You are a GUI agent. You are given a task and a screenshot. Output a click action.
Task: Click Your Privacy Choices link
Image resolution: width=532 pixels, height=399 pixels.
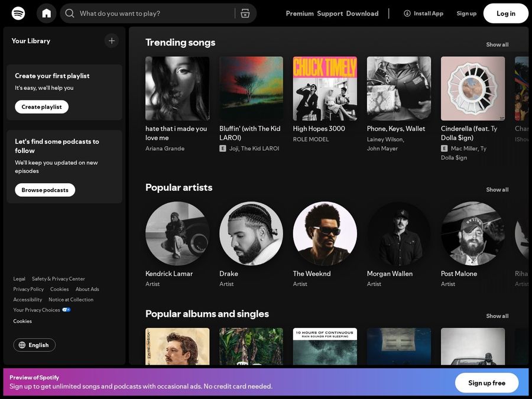tap(37, 310)
